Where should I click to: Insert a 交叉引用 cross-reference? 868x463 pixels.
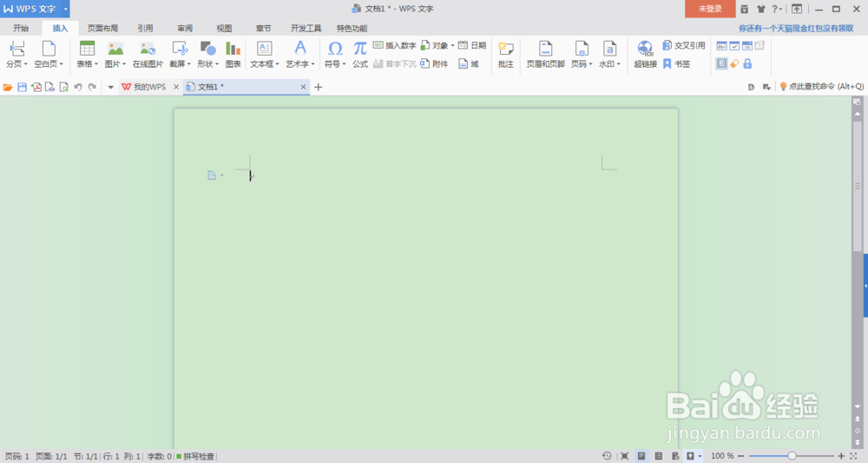pos(684,45)
